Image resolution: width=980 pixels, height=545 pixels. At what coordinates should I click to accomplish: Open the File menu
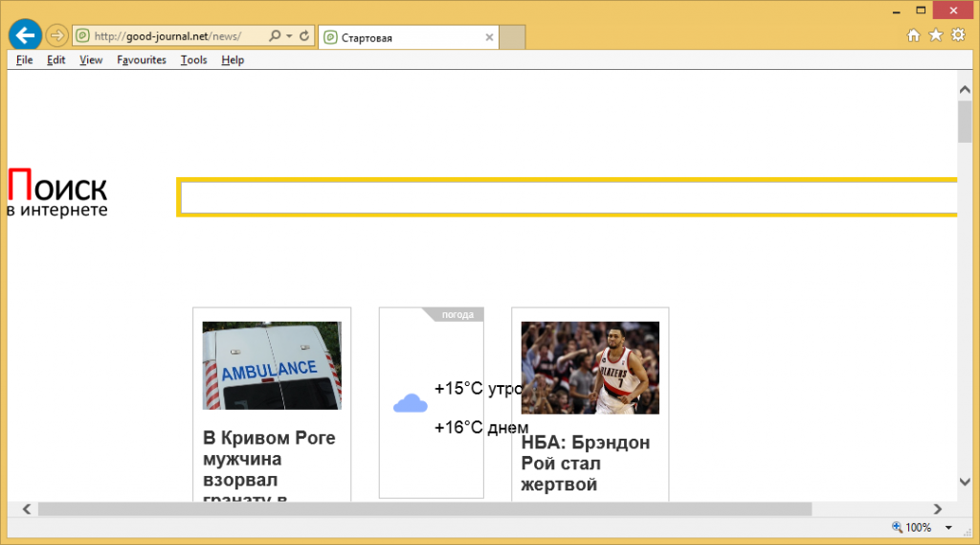pos(24,59)
